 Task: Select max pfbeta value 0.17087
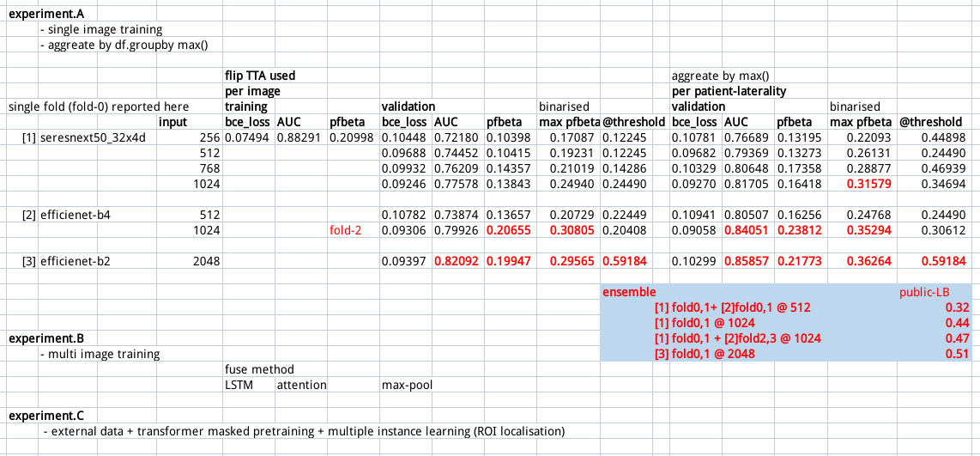pos(573,137)
